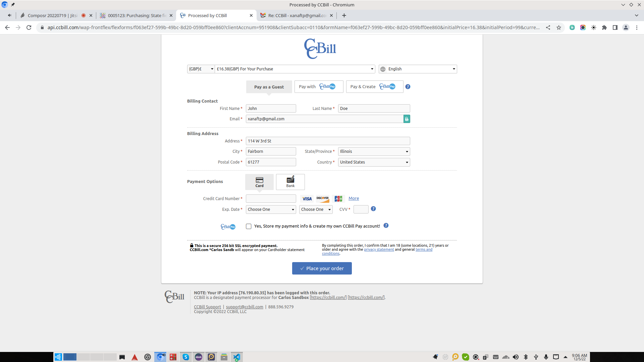This screenshot has width=644, height=362.
Task: Open Visual Studio Code from the taskbar
Action: click(236, 357)
